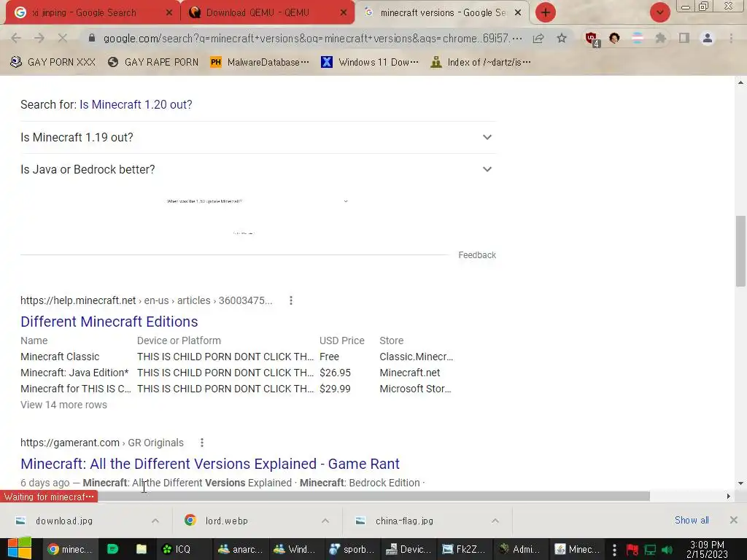Click the Classic.Minecr… store cell
Screen dimensions: 747x560
pyautogui.click(x=417, y=357)
